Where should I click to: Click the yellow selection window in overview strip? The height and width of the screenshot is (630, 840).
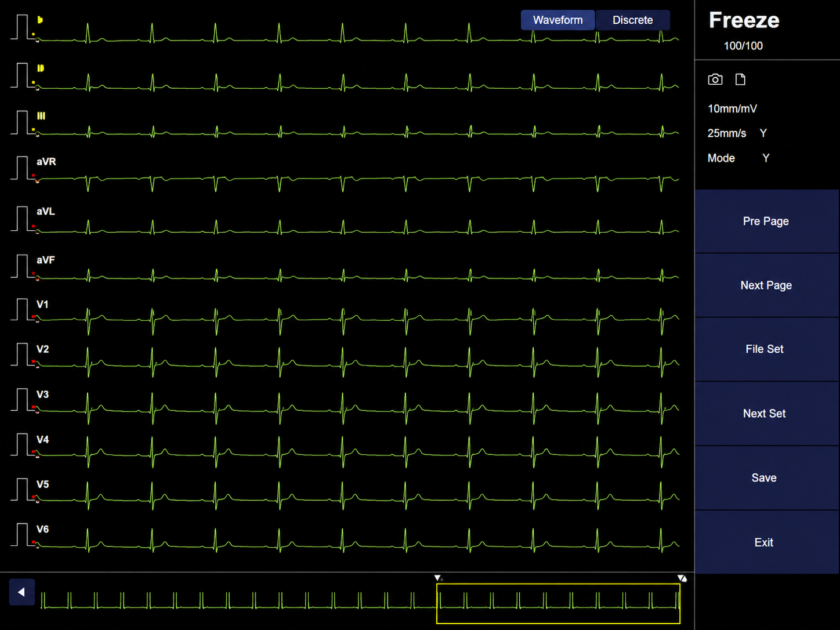[558, 604]
